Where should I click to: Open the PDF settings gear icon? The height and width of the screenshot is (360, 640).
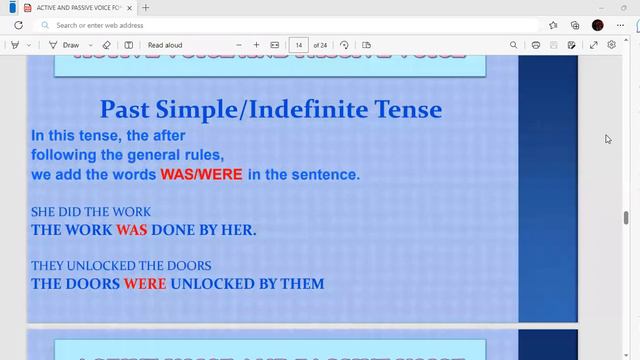[x=611, y=44]
